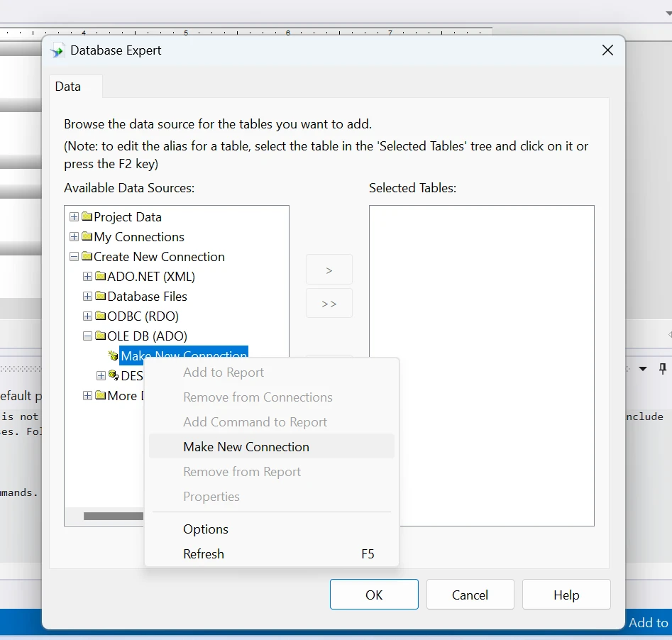Screen dimensions: 672x640
Task: Click the OLE DB (ADO) folder icon
Action: [101, 336]
